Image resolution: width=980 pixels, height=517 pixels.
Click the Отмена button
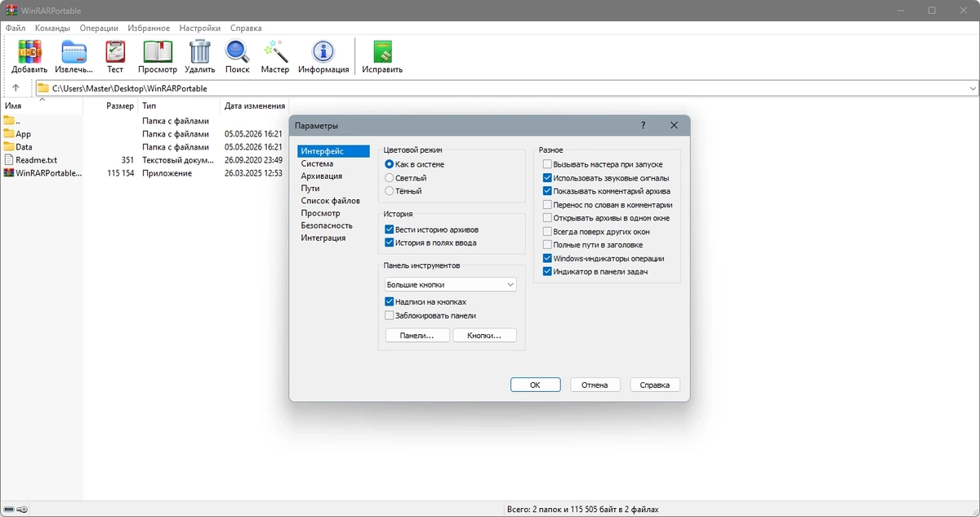pyautogui.click(x=595, y=385)
